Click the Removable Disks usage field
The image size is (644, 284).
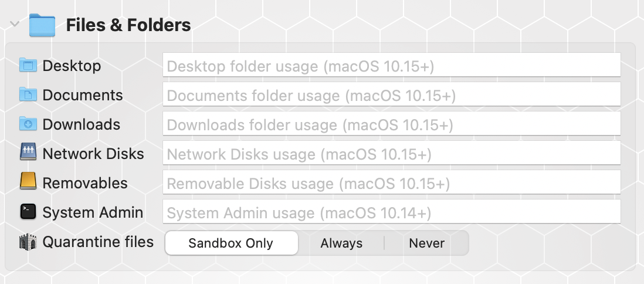click(391, 182)
